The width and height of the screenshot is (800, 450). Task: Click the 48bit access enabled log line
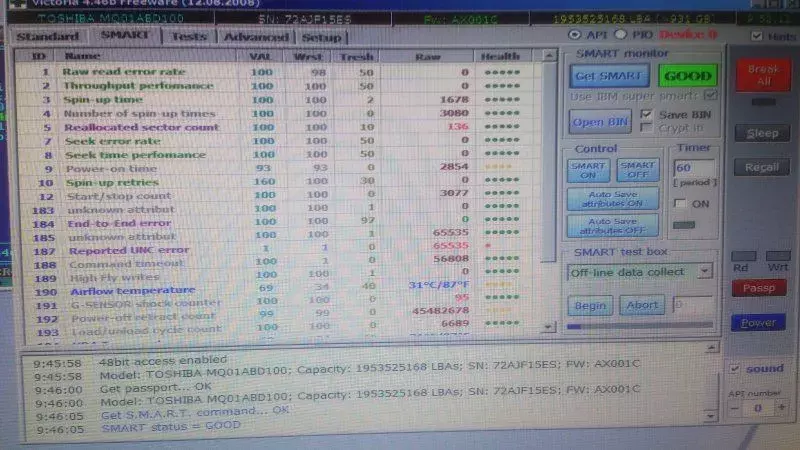click(x=162, y=361)
